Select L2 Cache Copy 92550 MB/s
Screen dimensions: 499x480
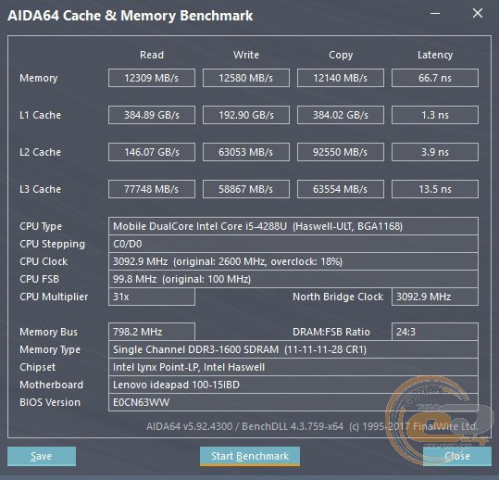[340, 152]
